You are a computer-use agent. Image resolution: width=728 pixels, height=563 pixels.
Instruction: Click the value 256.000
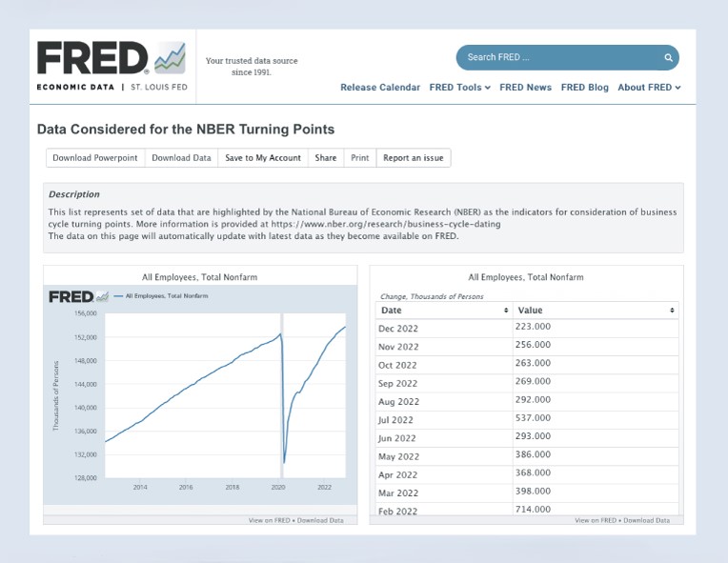pos(533,345)
